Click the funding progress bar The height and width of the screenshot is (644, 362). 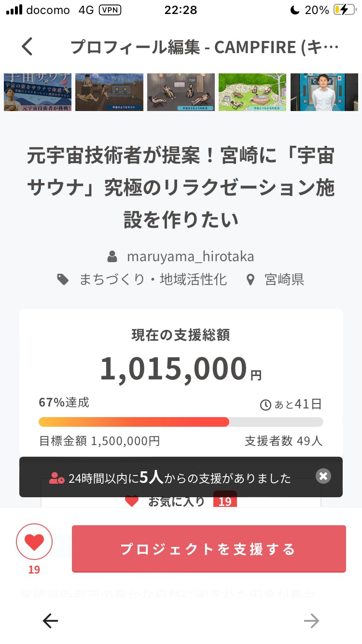pyautogui.click(x=181, y=421)
